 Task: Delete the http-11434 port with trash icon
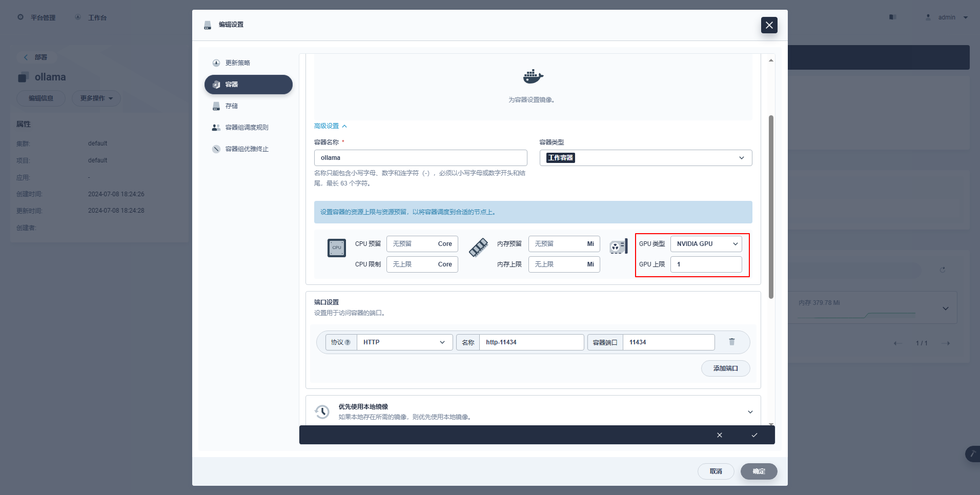[732, 342]
